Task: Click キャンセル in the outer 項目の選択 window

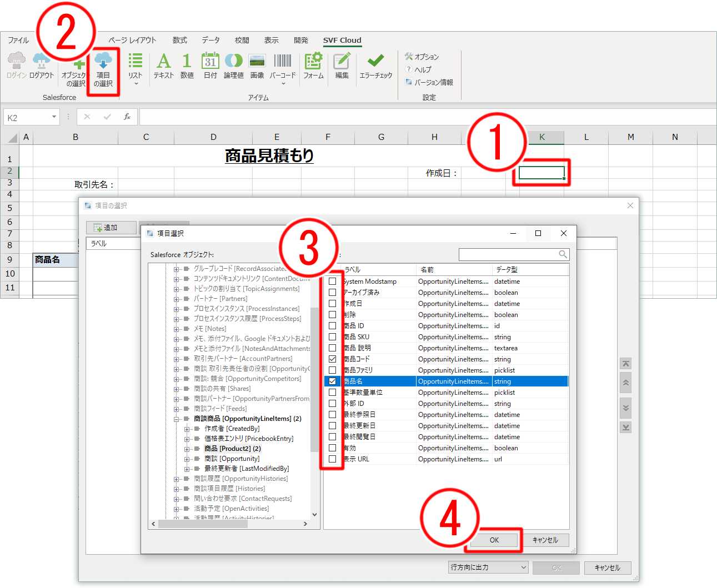Action: pyautogui.click(x=607, y=567)
